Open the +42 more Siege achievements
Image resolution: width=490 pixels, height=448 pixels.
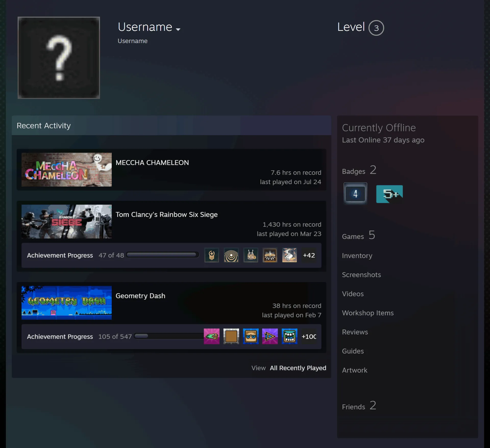(x=309, y=255)
